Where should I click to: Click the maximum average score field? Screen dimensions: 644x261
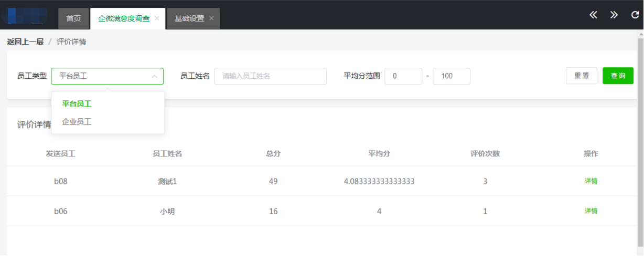[x=451, y=76]
